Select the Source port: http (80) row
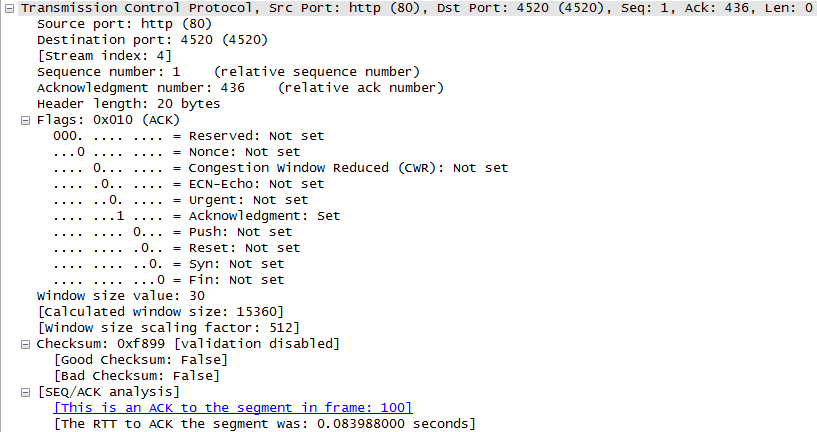 [x=125, y=24]
